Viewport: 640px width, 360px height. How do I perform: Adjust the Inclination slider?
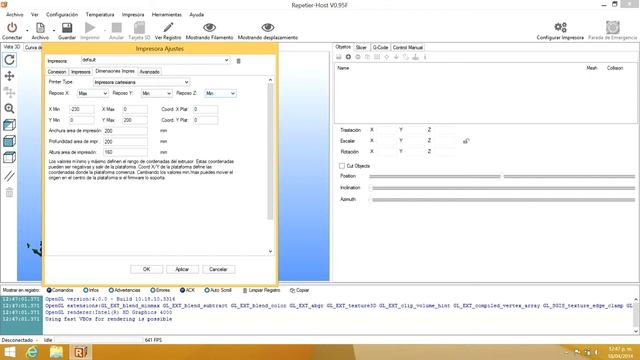pos(502,188)
